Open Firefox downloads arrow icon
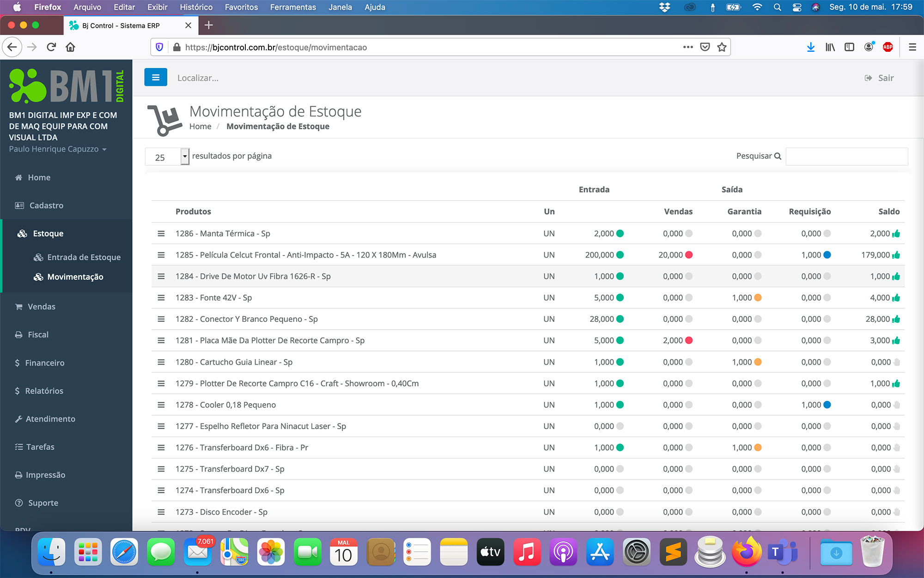This screenshot has height=578, width=924. pos(810,47)
